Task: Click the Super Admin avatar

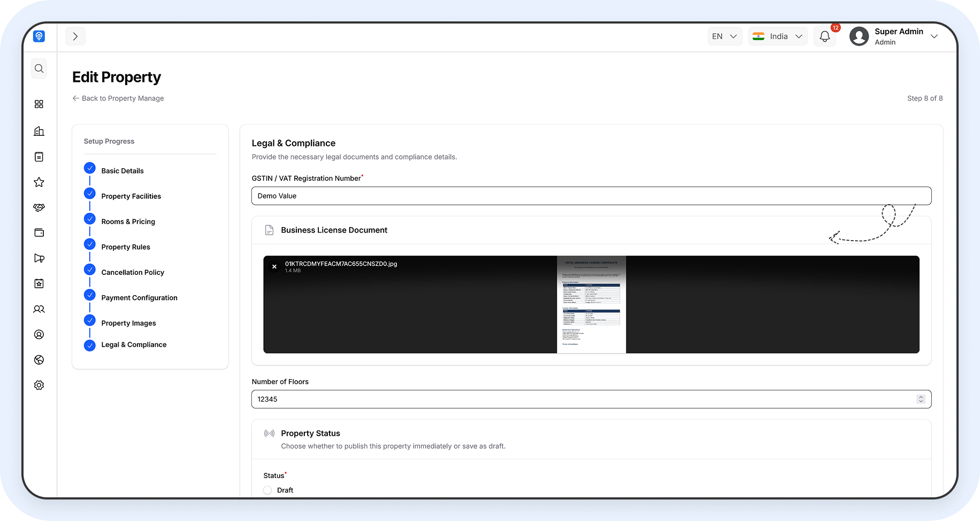Action: (859, 36)
